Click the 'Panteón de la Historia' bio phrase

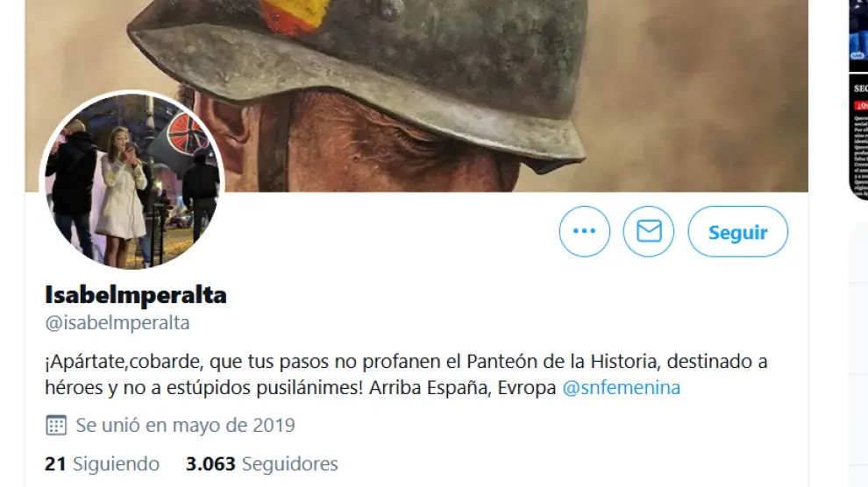pyautogui.click(x=563, y=362)
